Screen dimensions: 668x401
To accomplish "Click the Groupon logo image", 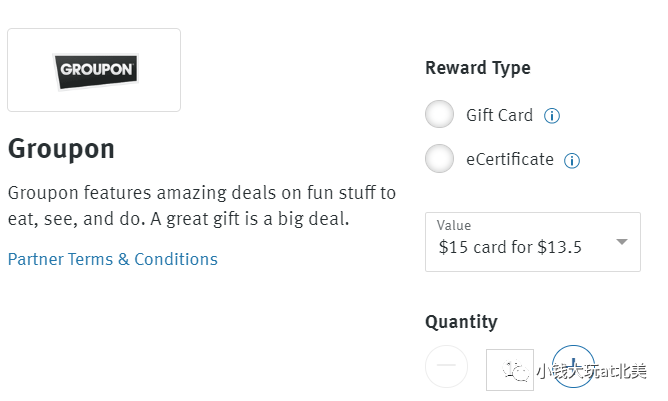I will [x=94, y=70].
